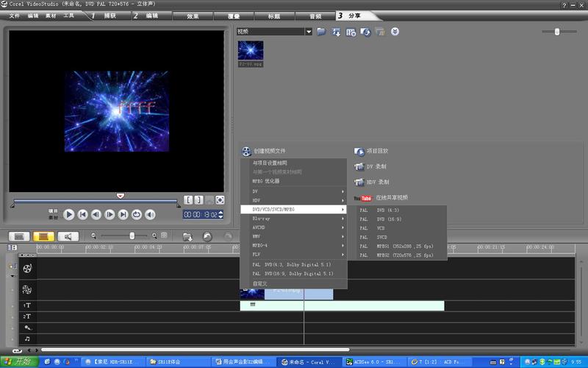Choose 与项目设置相同 from menu
Screen dimensions: 588x368
click(x=293, y=163)
